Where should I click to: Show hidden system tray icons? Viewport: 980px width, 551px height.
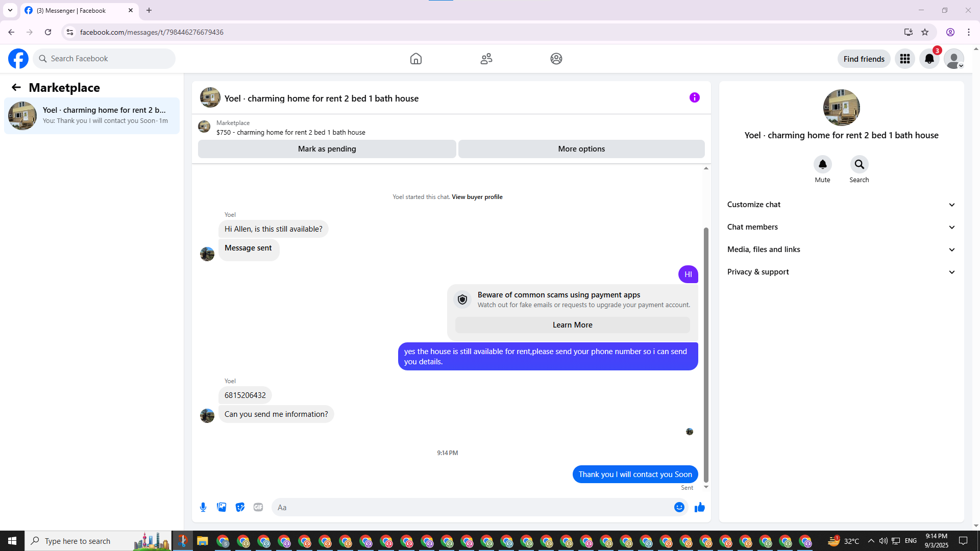coord(871,541)
